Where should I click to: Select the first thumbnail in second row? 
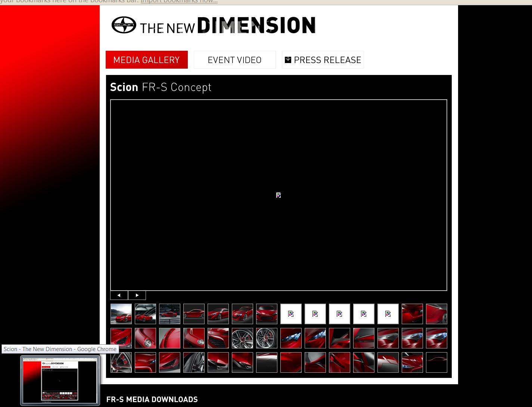pyautogui.click(x=121, y=338)
